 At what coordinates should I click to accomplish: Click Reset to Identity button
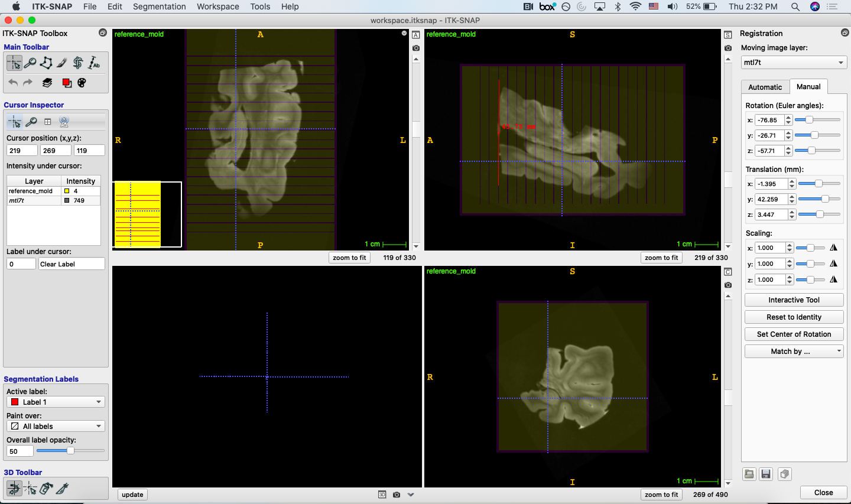tap(794, 317)
